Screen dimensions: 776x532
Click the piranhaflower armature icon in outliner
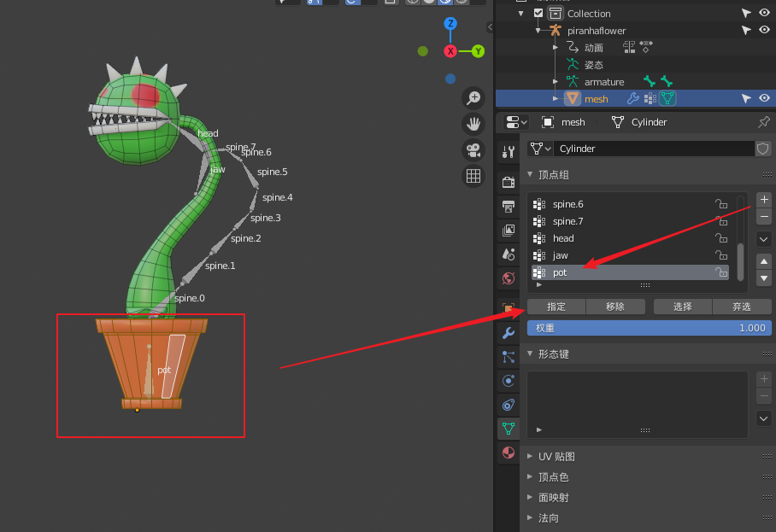556,31
